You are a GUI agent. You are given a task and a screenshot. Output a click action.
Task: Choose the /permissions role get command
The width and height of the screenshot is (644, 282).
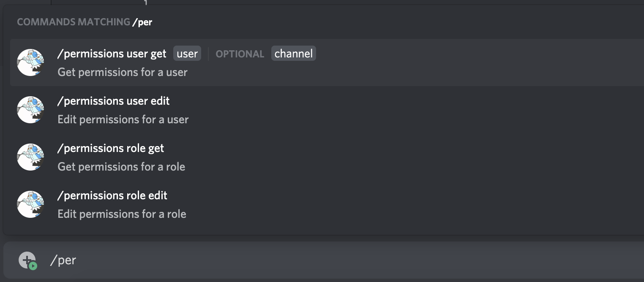pyautogui.click(x=110, y=148)
